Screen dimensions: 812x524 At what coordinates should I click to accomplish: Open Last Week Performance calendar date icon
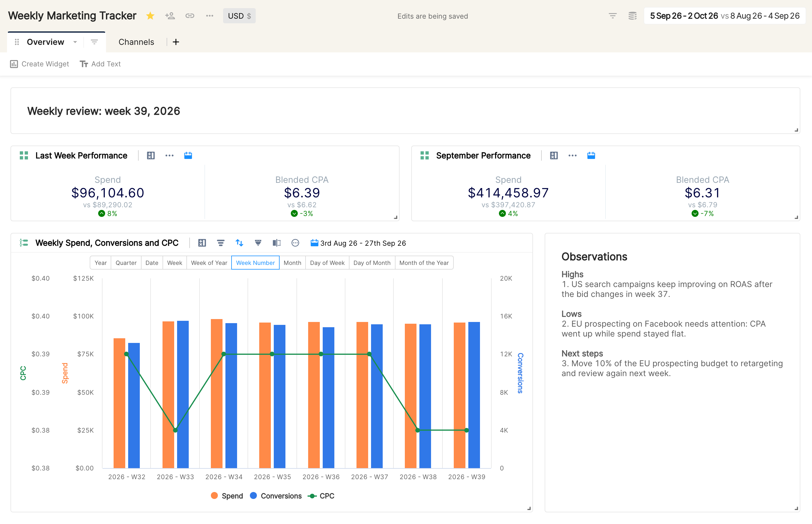pos(188,155)
